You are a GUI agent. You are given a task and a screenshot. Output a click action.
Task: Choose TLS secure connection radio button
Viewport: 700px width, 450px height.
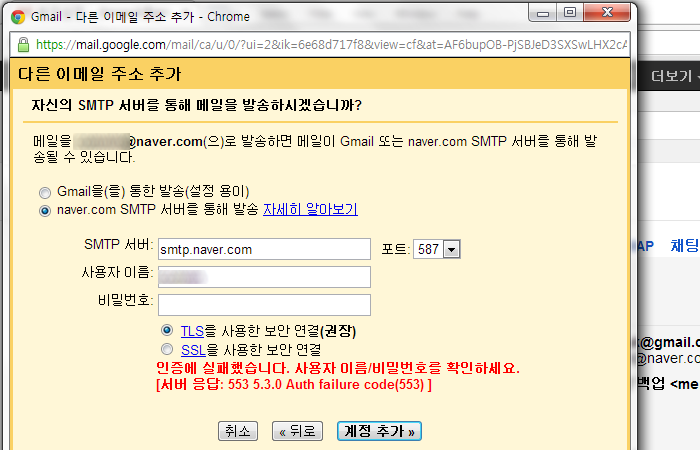pyautogui.click(x=167, y=330)
